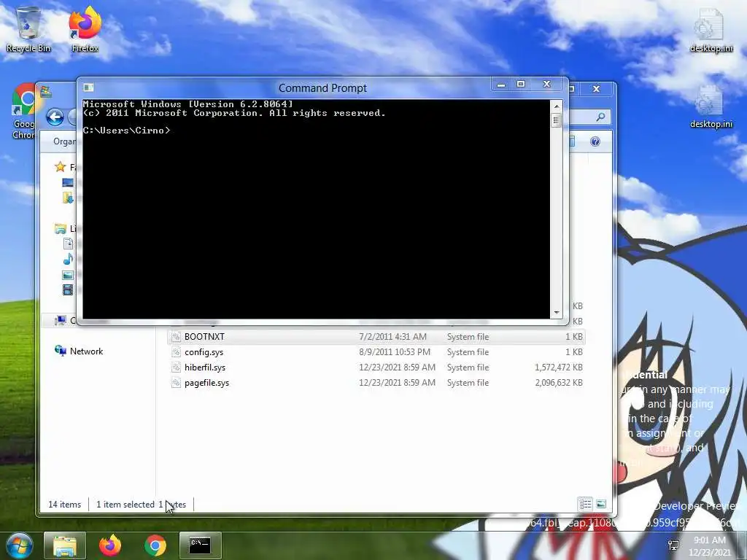Open File Explorer from the taskbar
This screenshot has height=560, width=747.
(65, 545)
